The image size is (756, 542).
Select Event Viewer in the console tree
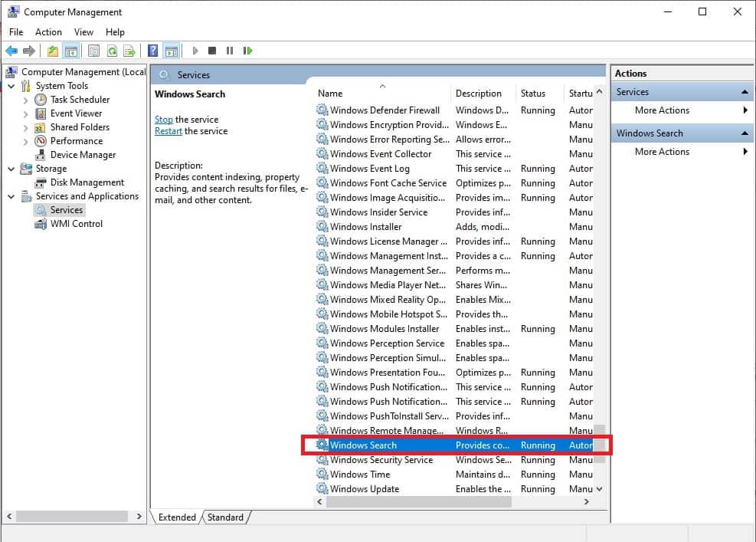[76, 113]
